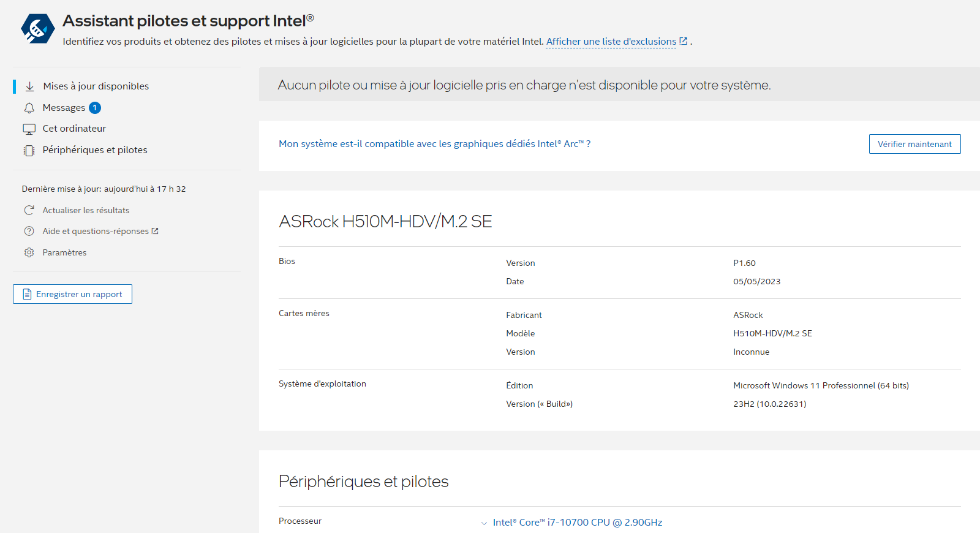
Task: Click the ASRock H510M-HDV/M.2 SE heading
Action: pos(385,221)
